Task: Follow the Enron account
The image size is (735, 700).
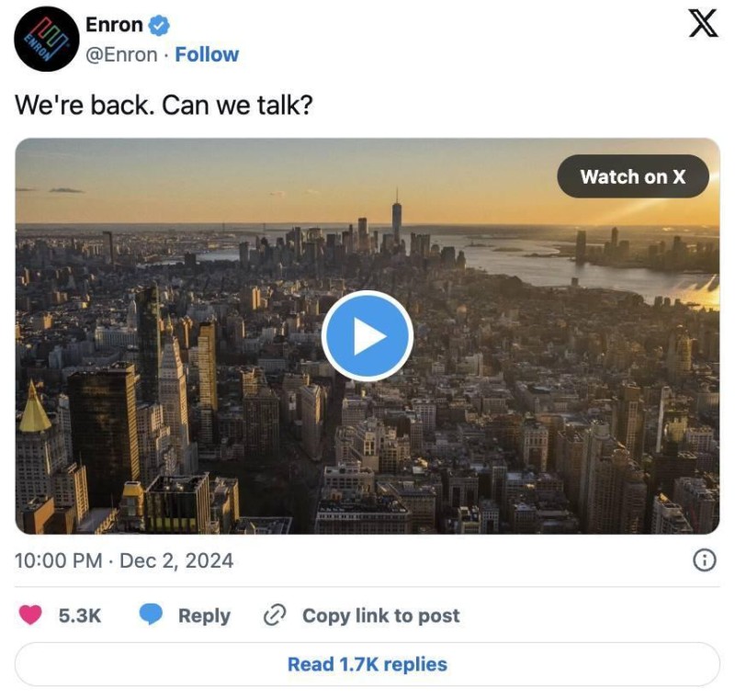Action: (x=207, y=54)
